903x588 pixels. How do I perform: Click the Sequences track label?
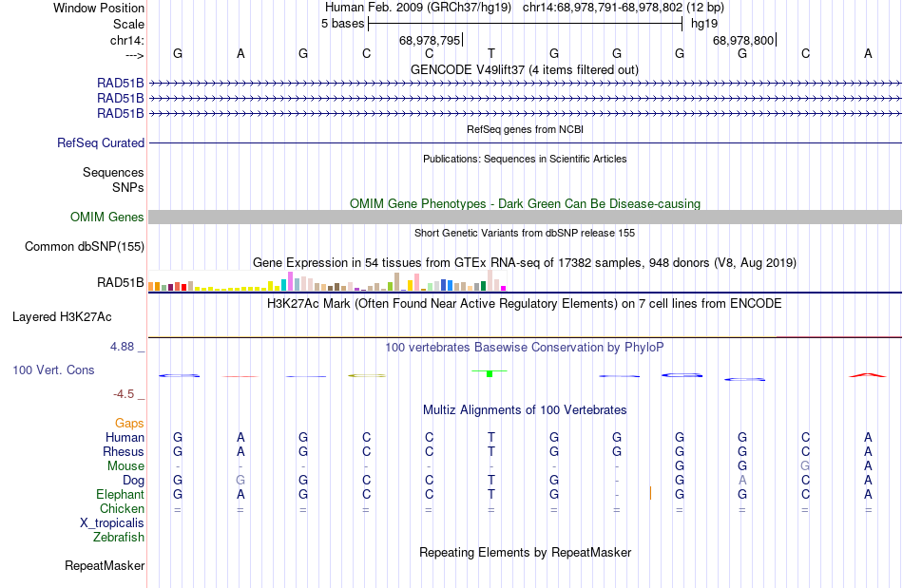coord(113,172)
